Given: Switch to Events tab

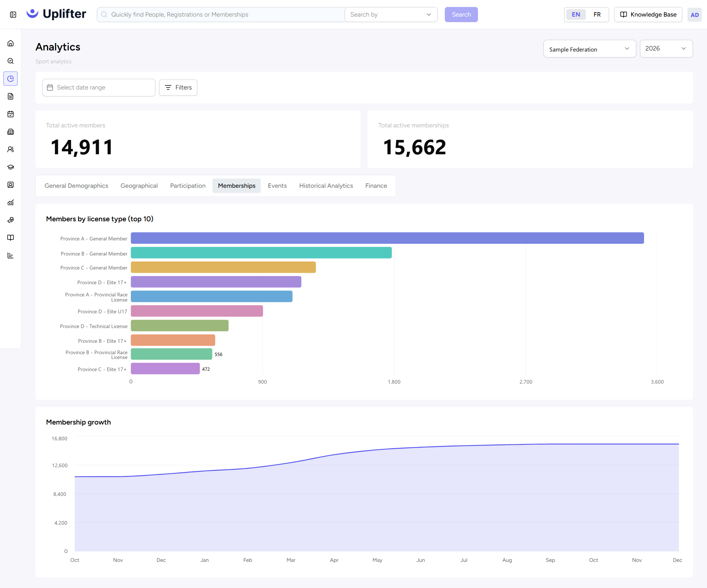Looking at the screenshot, I should (x=277, y=186).
